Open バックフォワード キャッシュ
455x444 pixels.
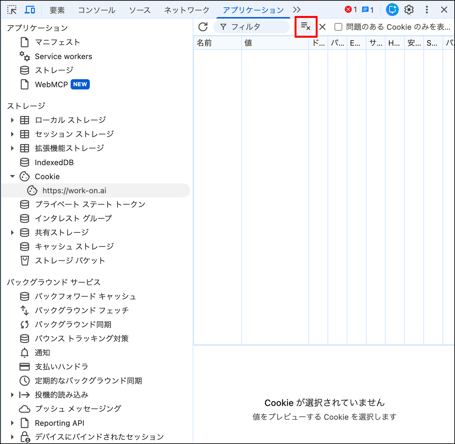coord(85,296)
